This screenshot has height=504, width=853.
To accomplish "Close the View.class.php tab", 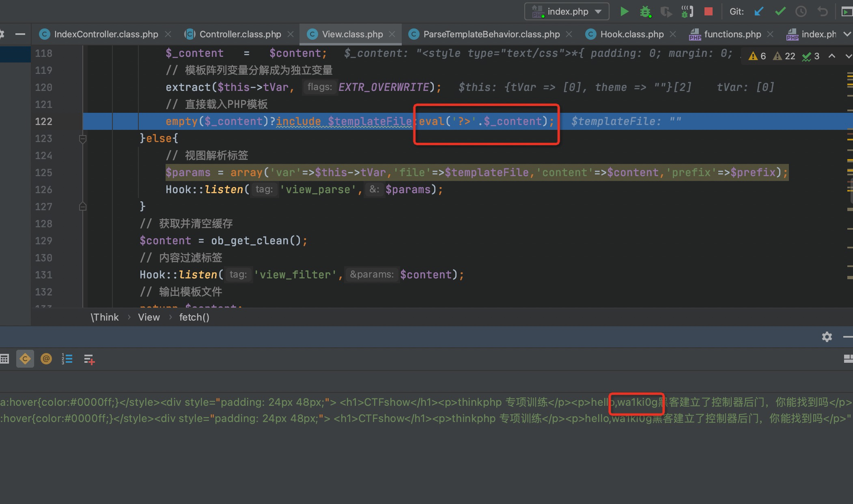I will (x=392, y=34).
